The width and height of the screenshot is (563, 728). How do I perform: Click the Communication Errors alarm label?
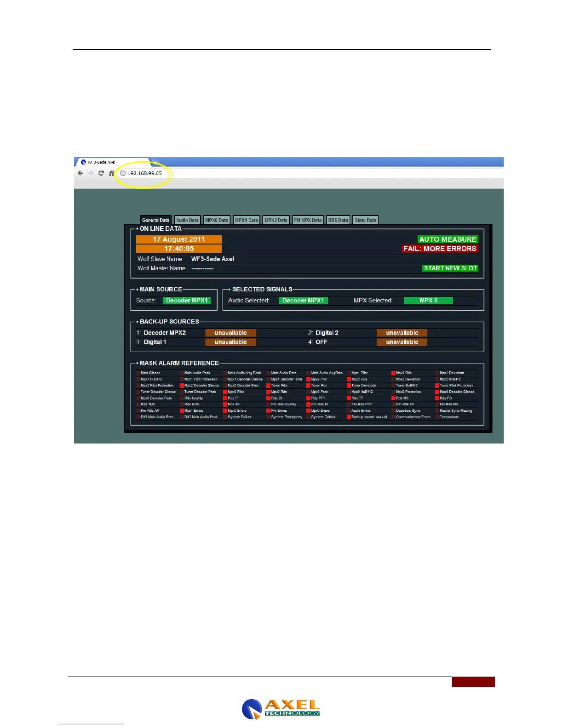[413, 417]
